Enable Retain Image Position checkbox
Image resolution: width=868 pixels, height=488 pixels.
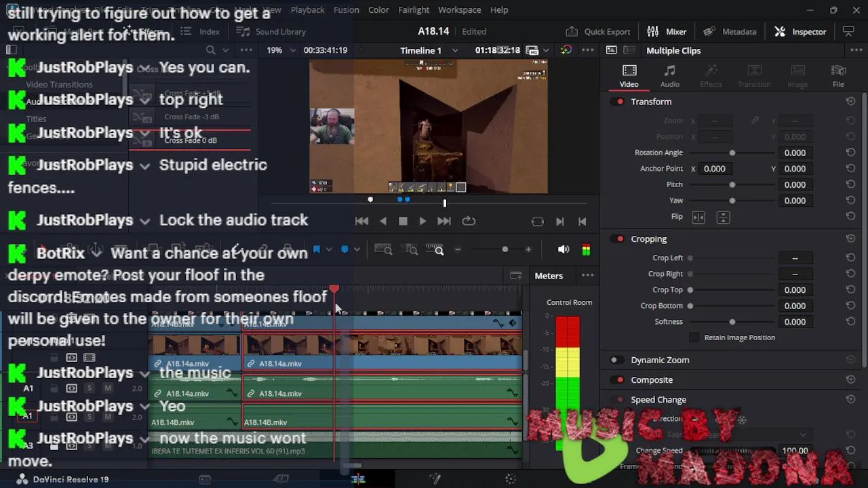pos(694,338)
